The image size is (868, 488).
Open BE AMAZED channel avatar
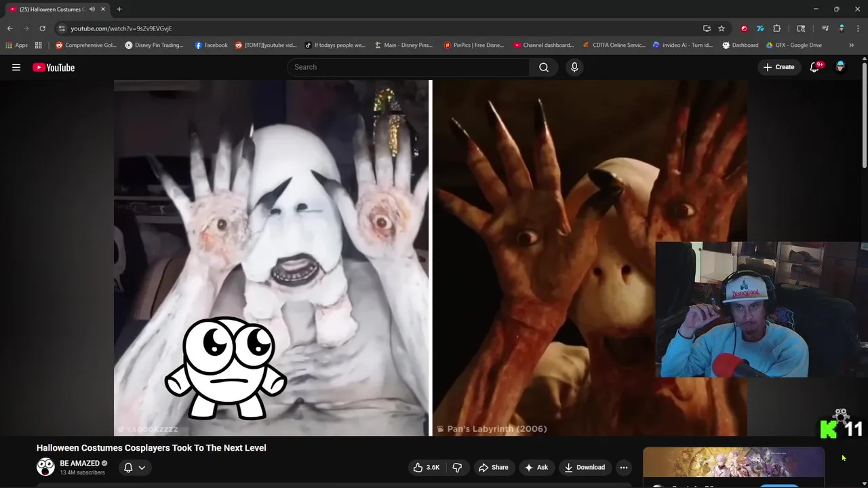45,467
